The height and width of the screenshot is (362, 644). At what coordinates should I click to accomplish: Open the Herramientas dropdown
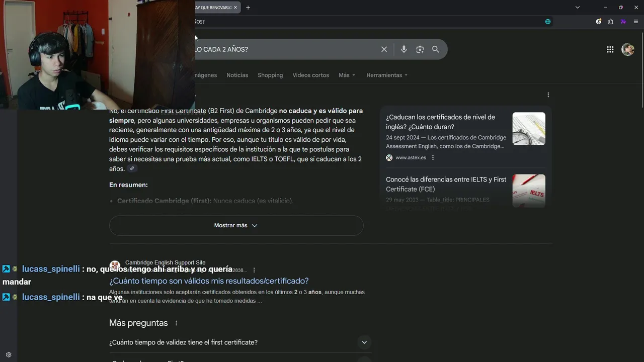pos(387,75)
